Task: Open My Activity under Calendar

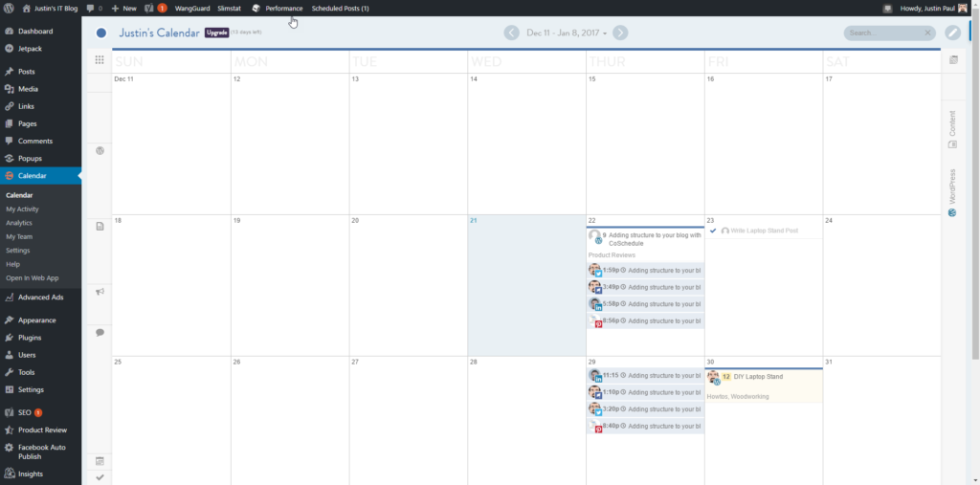Action: (x=23, y=209)
